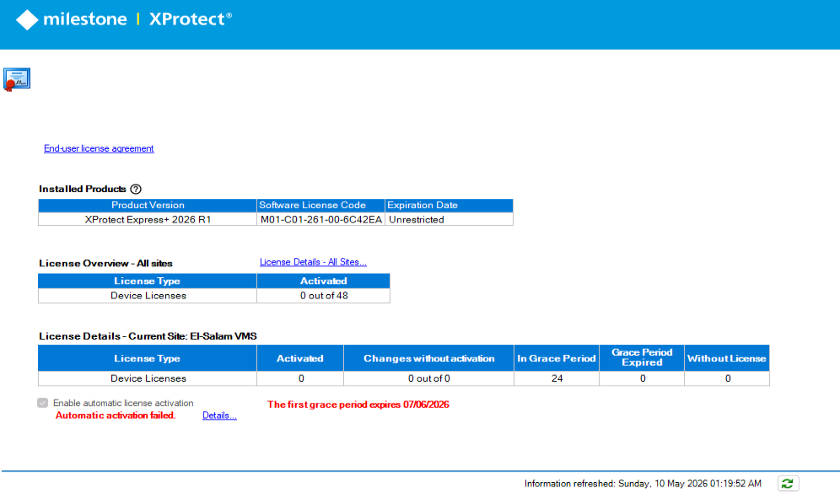840x504 pixels.
Task: Click the Automatic activation failed message
Action: (x=116, y=416)
